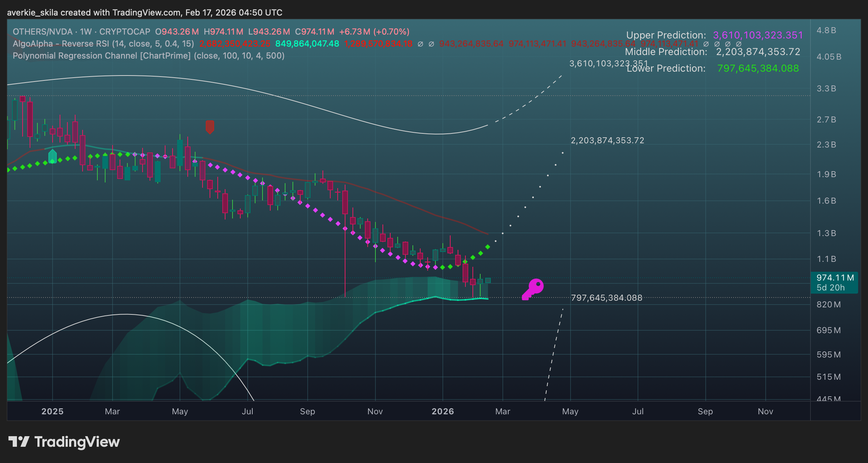Viewport: 868px width, 463px height.
Task: Click the last Nov label on the time axis
Action: point(766,411)
